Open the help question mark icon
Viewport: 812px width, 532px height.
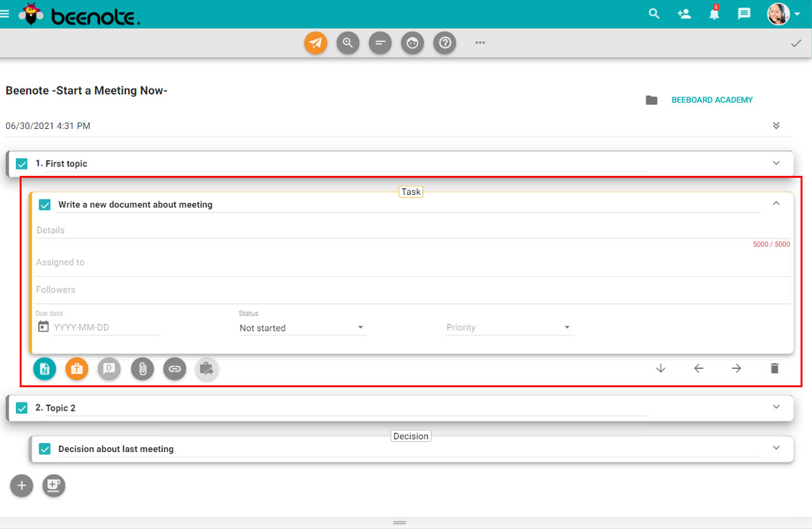coord(445,43)
